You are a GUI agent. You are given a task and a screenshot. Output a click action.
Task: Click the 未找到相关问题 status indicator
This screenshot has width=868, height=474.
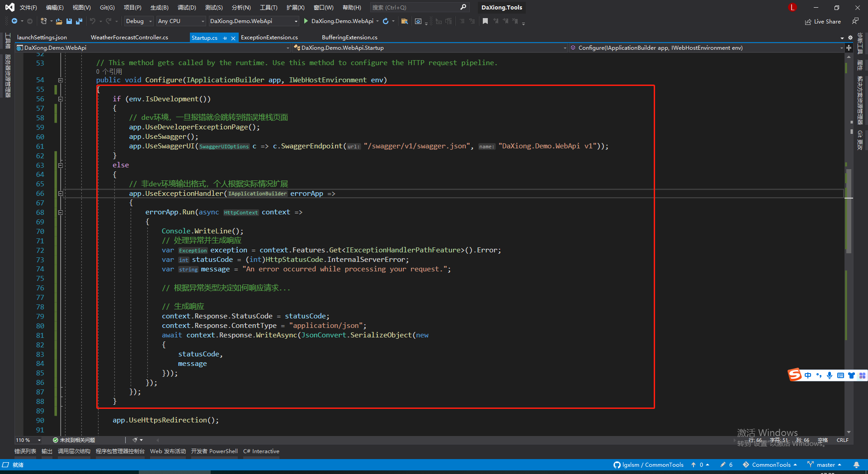point(74,440)
